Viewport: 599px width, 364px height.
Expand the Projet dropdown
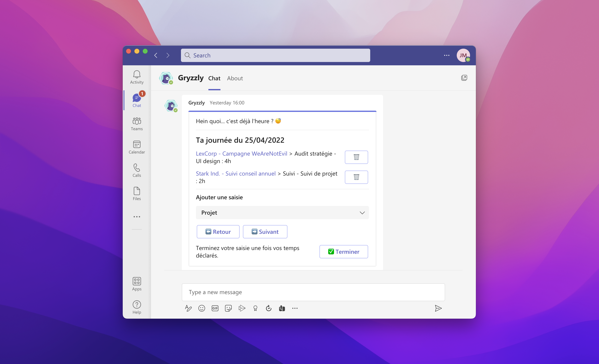282,213
